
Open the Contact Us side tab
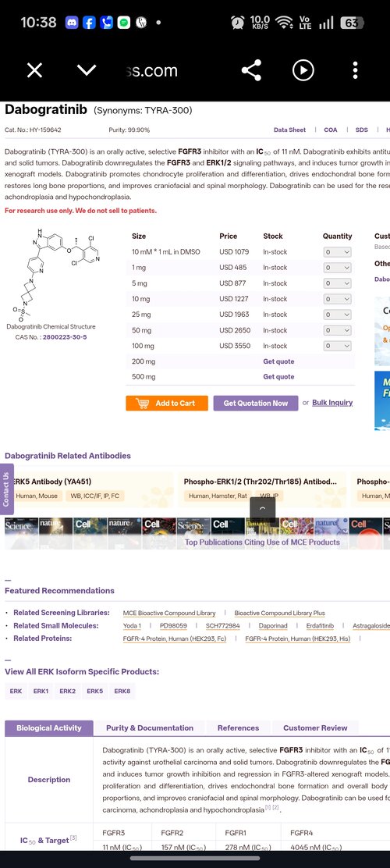6,489
